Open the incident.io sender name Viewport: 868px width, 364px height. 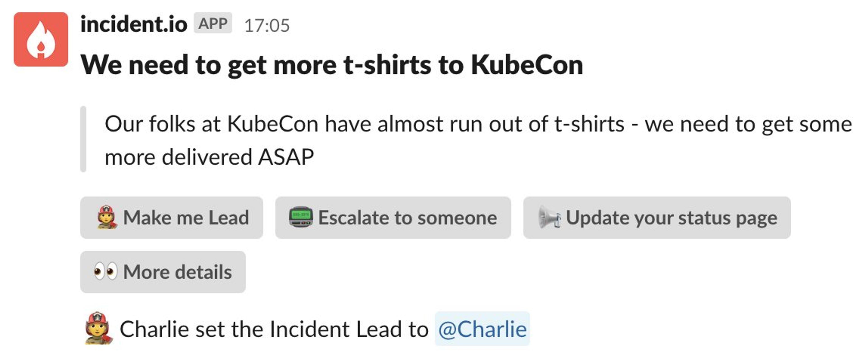coord(134,24)
